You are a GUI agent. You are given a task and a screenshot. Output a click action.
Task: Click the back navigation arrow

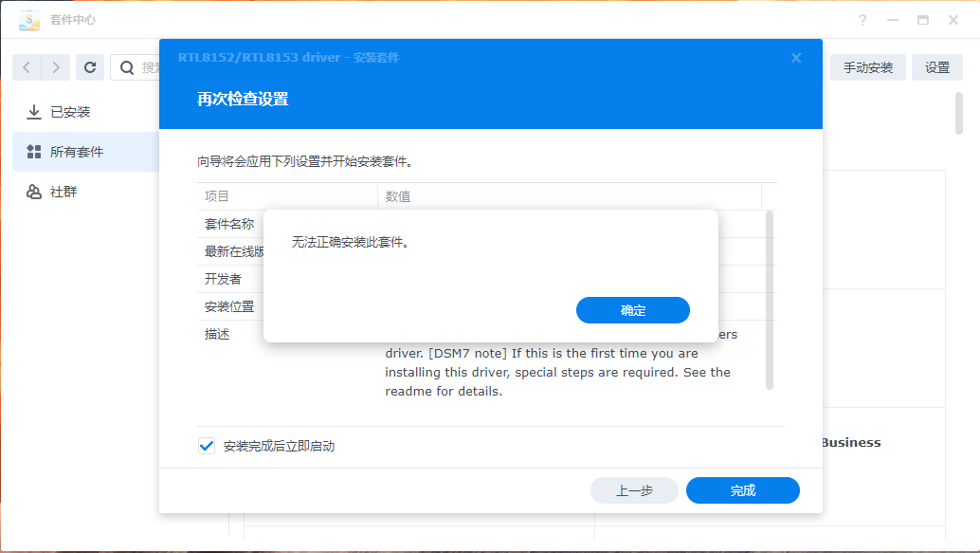27,67
